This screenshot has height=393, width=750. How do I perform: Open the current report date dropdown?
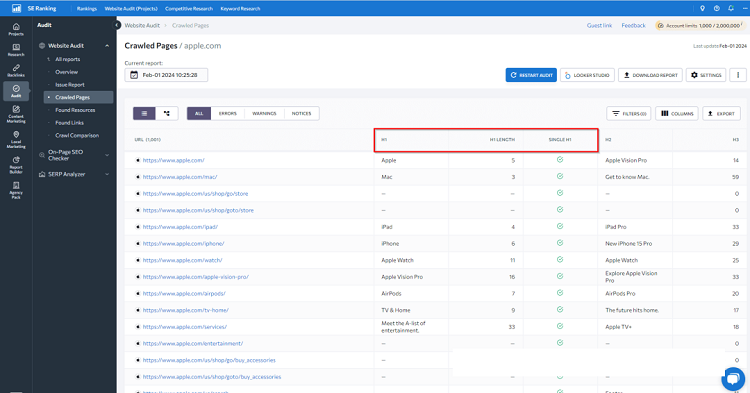coord(166,75)
